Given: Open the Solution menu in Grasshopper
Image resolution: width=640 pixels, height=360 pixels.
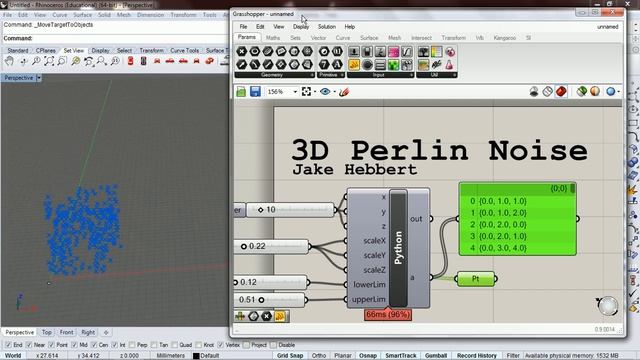Looking at the screenshot, I should (327, 27).
